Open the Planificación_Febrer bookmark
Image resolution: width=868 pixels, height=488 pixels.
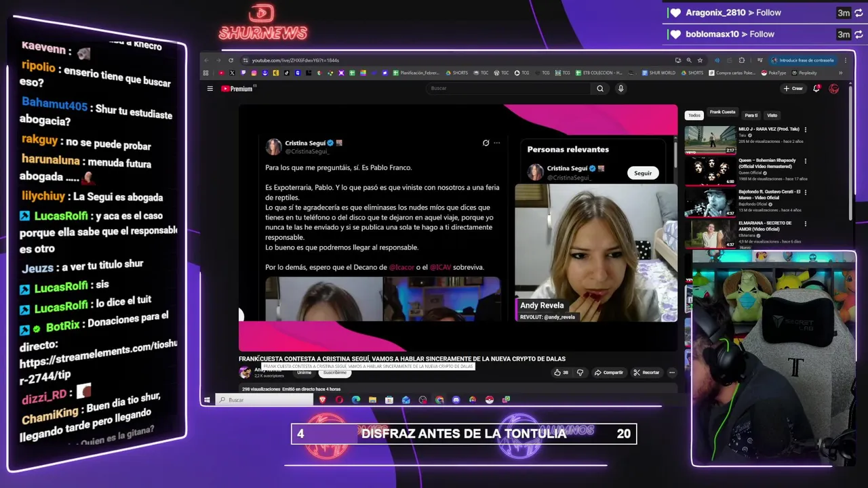[417, 73]
